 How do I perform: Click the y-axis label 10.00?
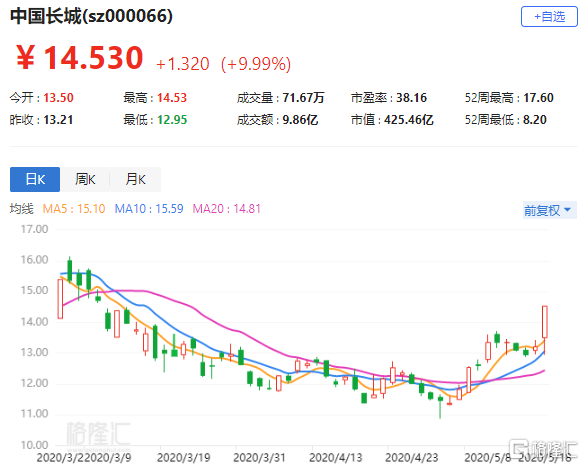(34, 445)
